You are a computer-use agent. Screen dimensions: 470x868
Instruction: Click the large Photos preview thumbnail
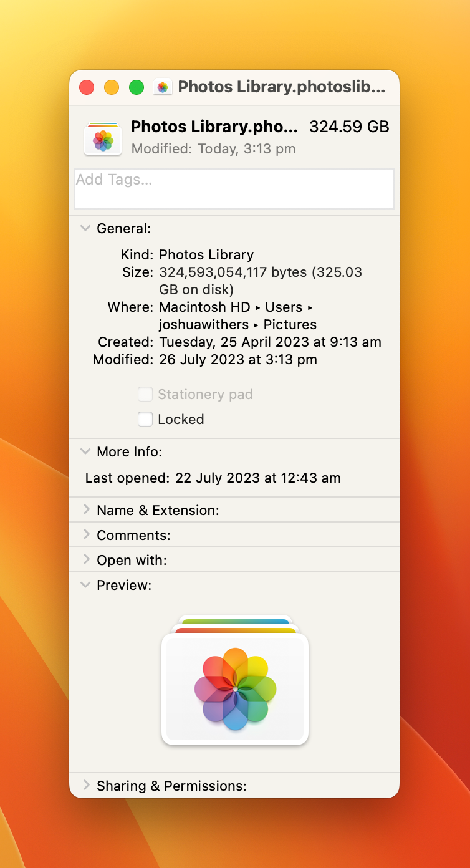[x=235, y=686]
